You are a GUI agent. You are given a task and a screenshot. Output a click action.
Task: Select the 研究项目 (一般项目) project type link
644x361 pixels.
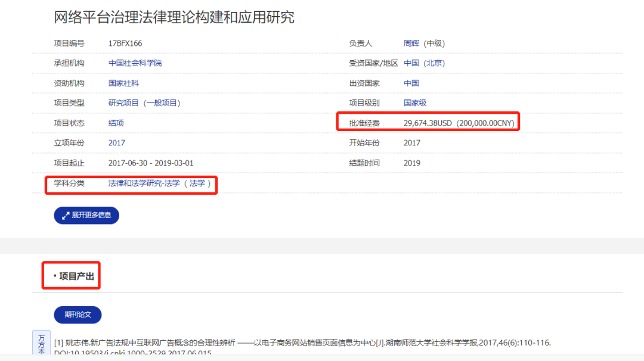(144, 103)
